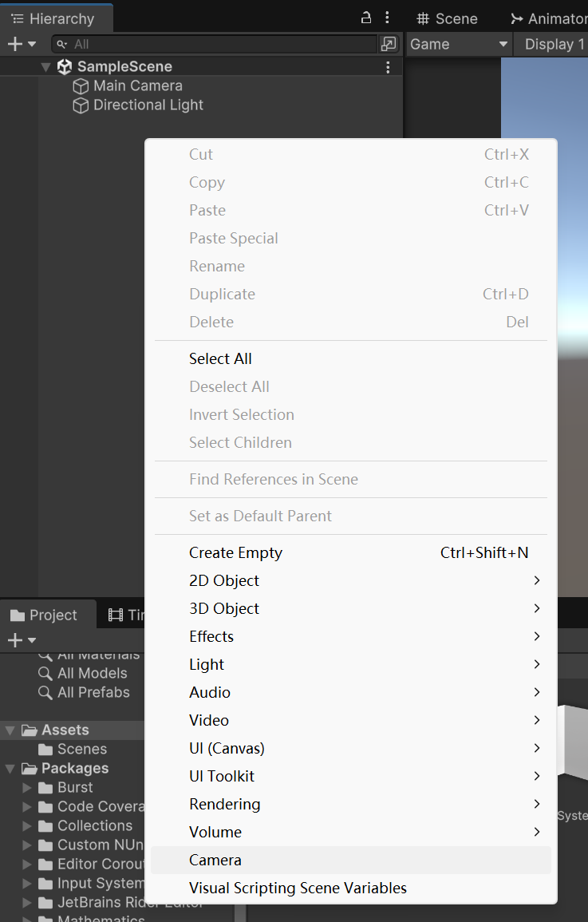Open the Rendering submenu
The image size is (588, 922).
(351, 804)
